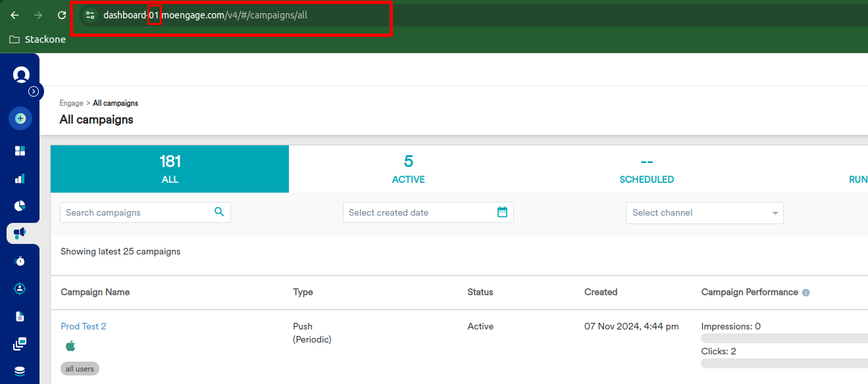The image size is (868, 384).
Task: Open the MoEngage profile avatar icon
Action: (x=21, y=74)
